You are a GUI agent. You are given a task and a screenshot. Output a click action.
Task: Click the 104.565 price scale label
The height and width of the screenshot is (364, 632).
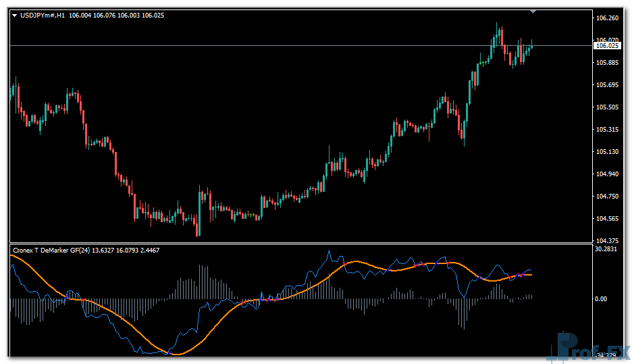(x=608, y=219)
